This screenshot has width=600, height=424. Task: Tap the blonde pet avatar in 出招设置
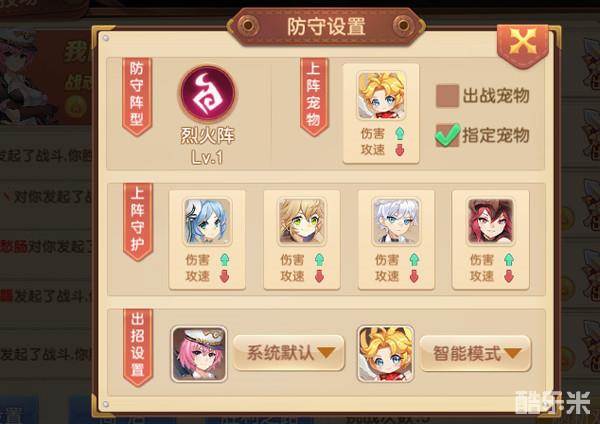(x=386, y=354)
